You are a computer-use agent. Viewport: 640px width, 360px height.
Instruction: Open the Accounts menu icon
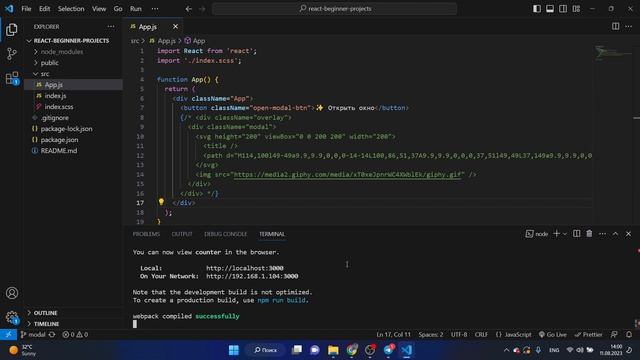tap(12, 293)
